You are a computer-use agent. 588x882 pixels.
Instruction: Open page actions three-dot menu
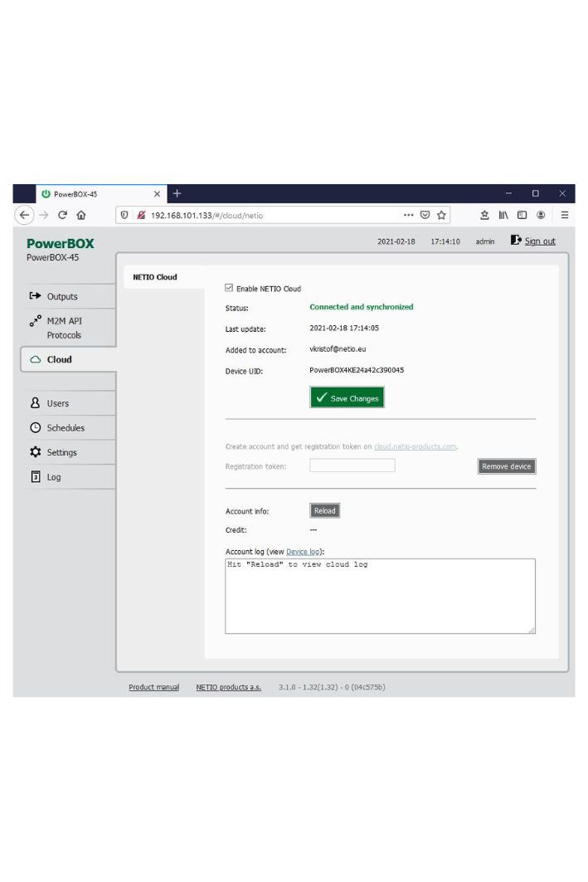tap(408, 215)
